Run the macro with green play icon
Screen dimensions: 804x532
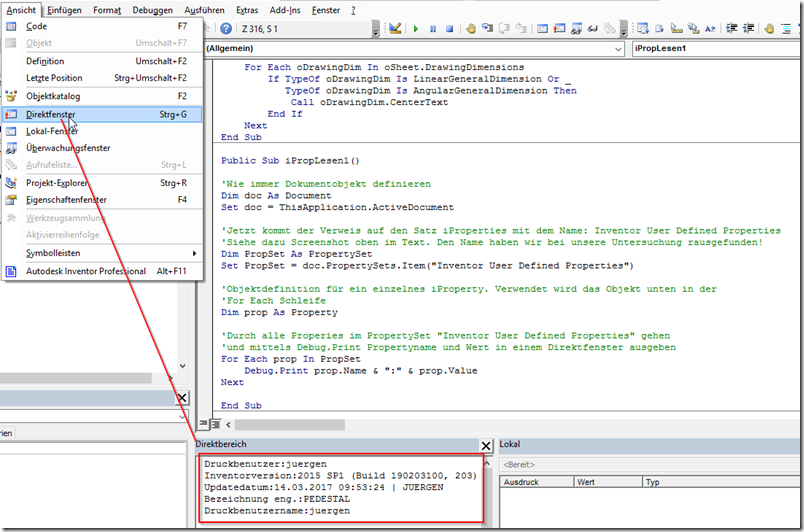pos(416,29)
